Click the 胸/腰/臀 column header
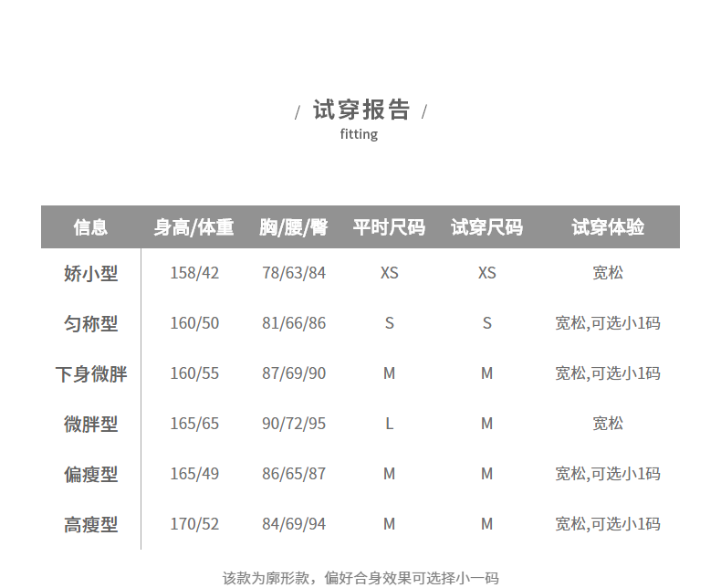721x588 pixels. (293, 227)
